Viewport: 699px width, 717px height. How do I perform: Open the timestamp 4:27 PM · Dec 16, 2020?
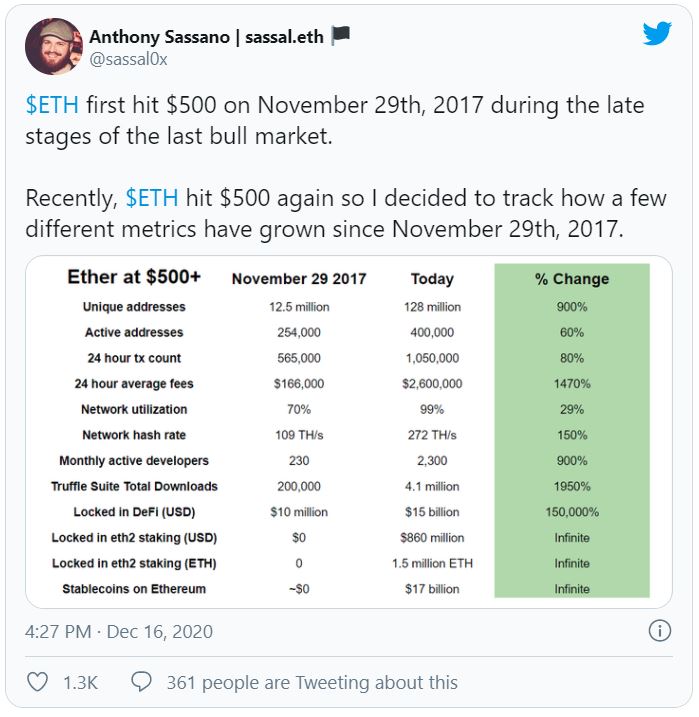pyautogui.click(x=119, y=631)
